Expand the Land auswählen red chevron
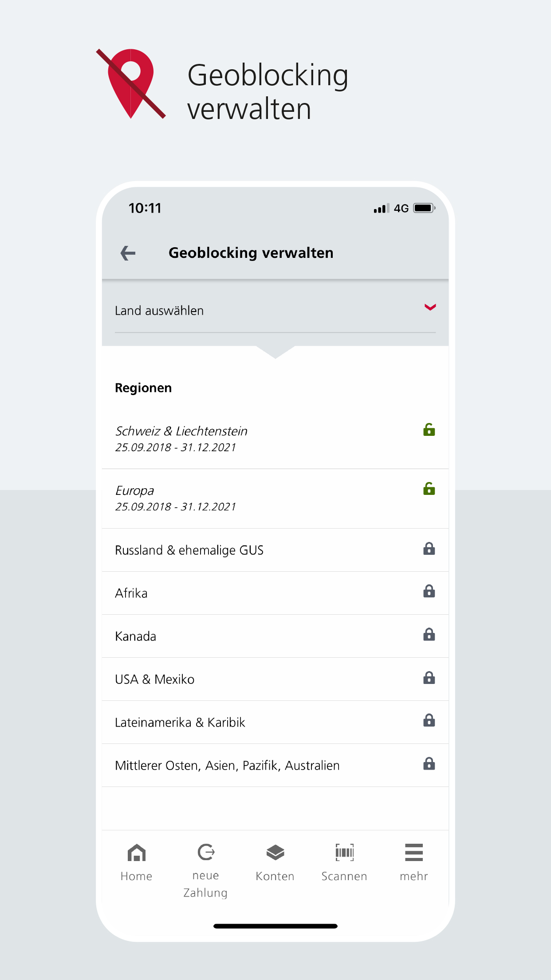551x980 pixels. [x=430, y=307]
